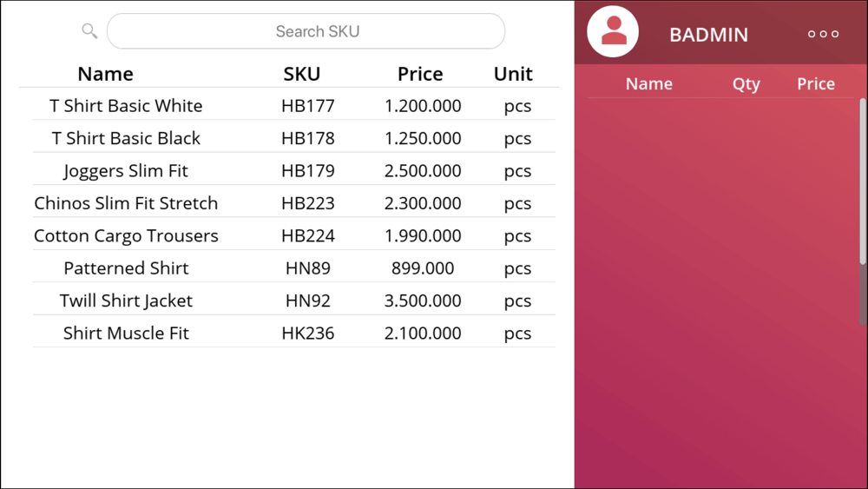Click the Unit column header
This screenshot has height=489, width=868.
pyautogui.click(x=513, y=74)
